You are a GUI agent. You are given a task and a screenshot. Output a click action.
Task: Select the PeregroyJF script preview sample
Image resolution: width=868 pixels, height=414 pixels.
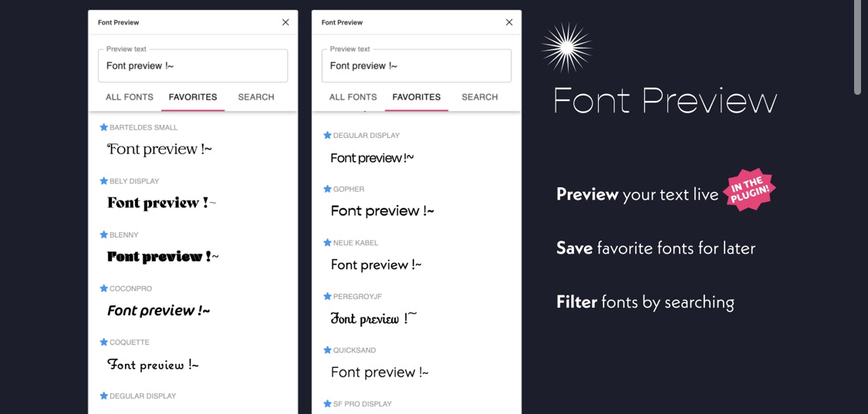tap(373, 318)
